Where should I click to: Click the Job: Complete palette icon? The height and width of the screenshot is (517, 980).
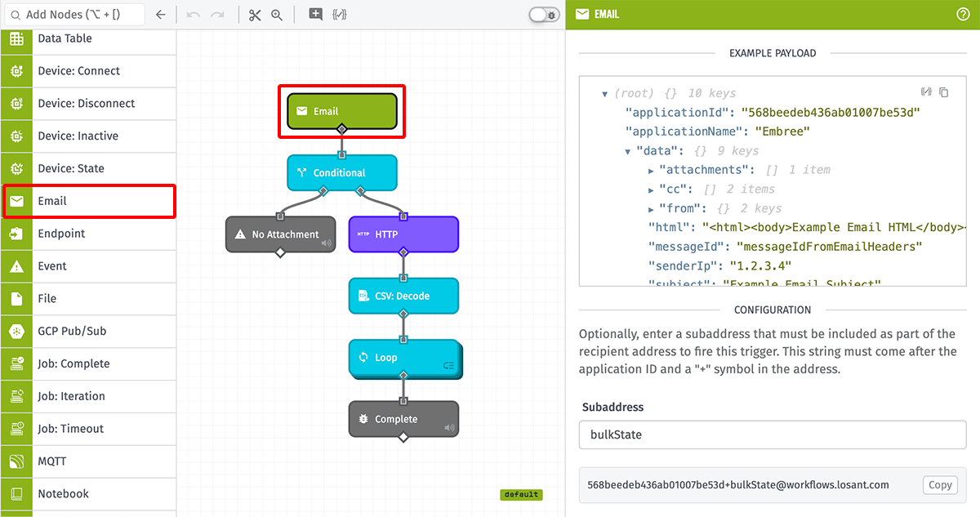(x=16, y=363)
